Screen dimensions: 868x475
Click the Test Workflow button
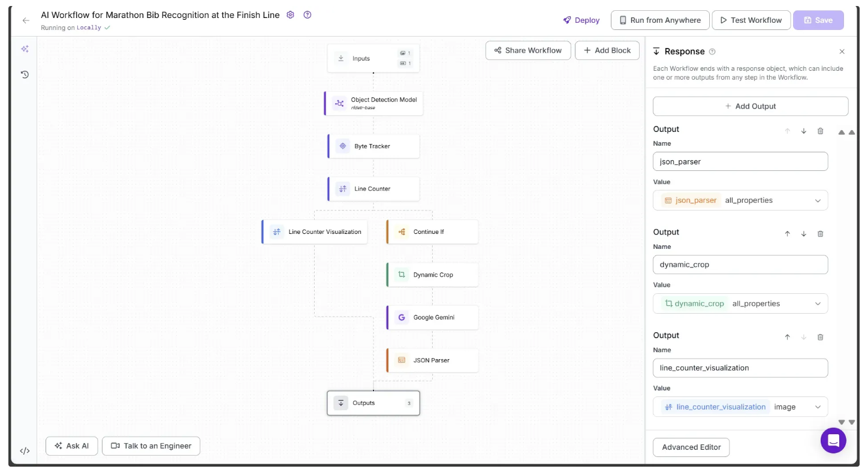(x=751, y=20)
